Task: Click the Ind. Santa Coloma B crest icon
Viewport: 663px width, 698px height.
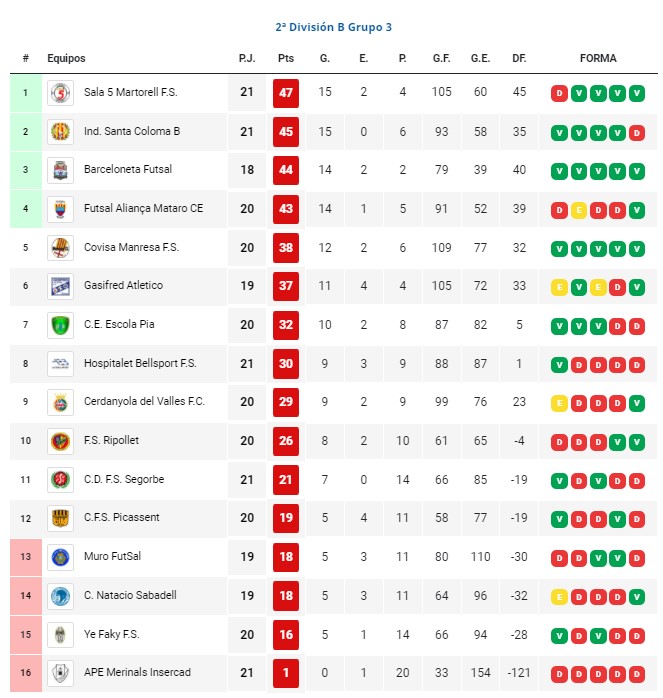Action: point(61,132)
